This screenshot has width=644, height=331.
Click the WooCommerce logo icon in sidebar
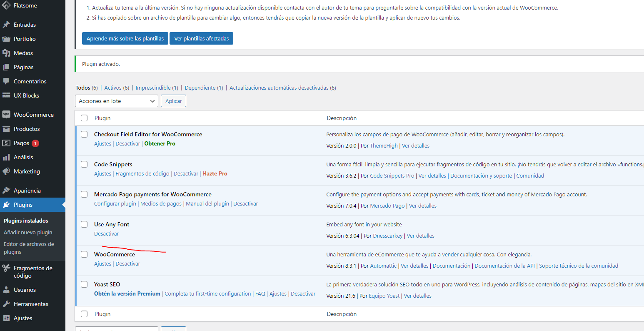6,115
